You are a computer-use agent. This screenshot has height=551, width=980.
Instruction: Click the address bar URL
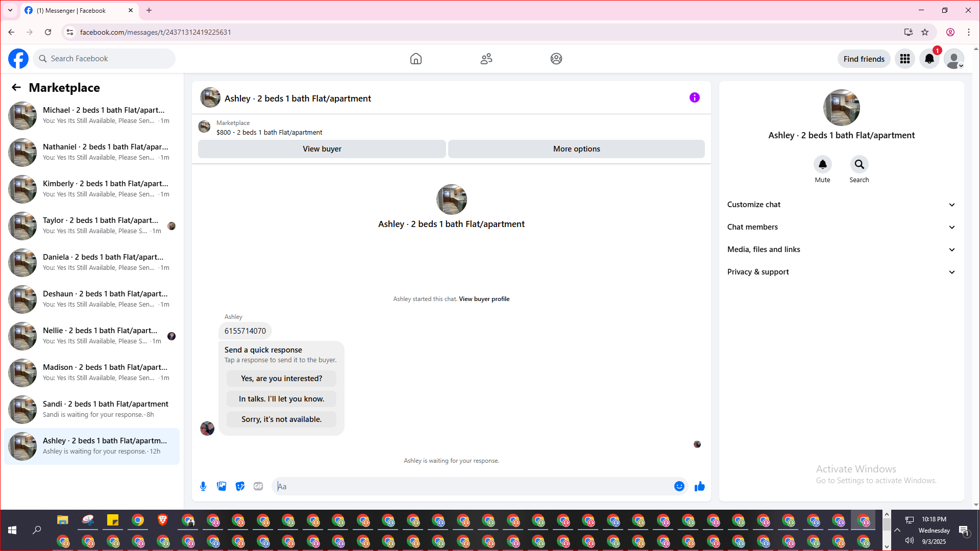[x=156, y=32]
